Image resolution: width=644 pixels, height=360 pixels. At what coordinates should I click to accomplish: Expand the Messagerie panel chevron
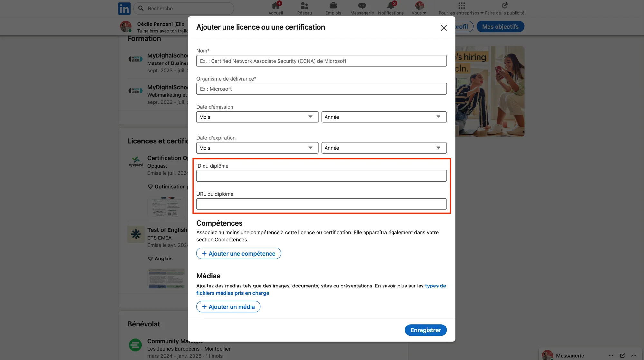point(634,356)
